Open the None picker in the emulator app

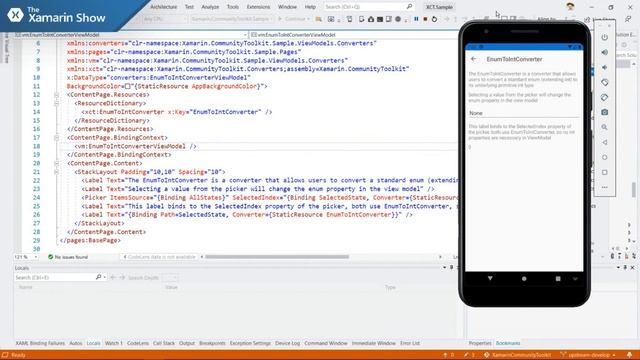(x=524, y=113)
